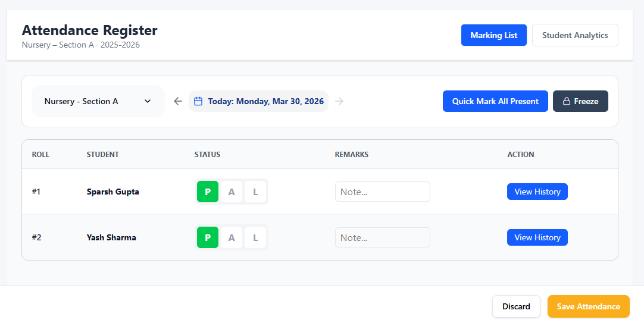View History for Yash Sharma
The height and width of the screenshot is (326, 644).
point(537,237)
